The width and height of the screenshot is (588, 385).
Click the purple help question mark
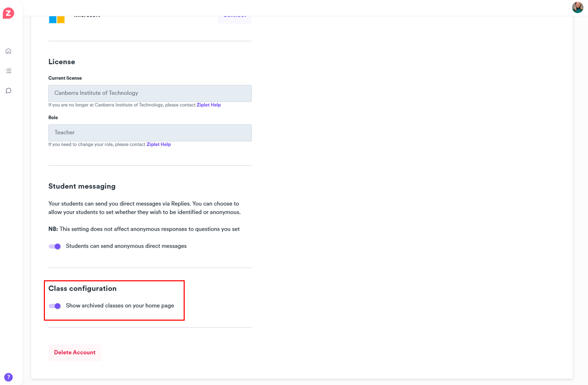(9, 377)
